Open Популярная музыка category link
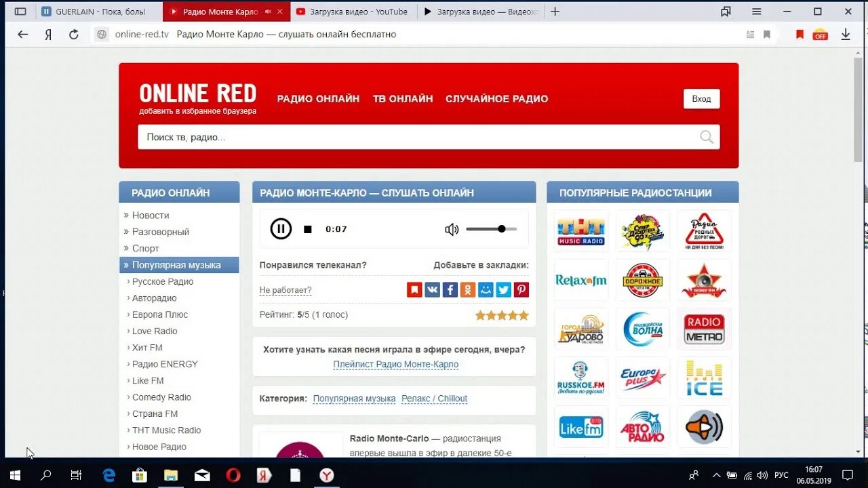Viewport: 868px width, 488px height. coord(354,399)
